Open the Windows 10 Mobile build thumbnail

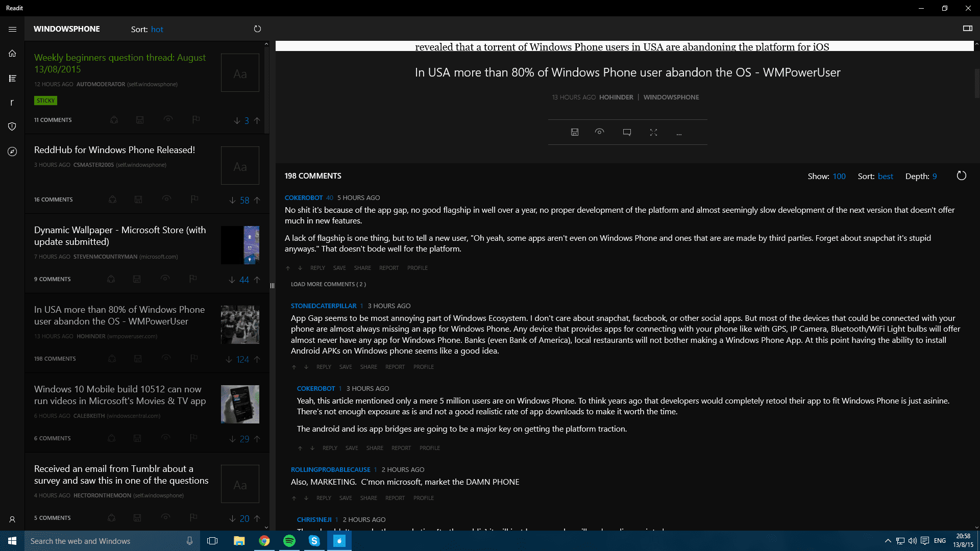coord(240,404)
